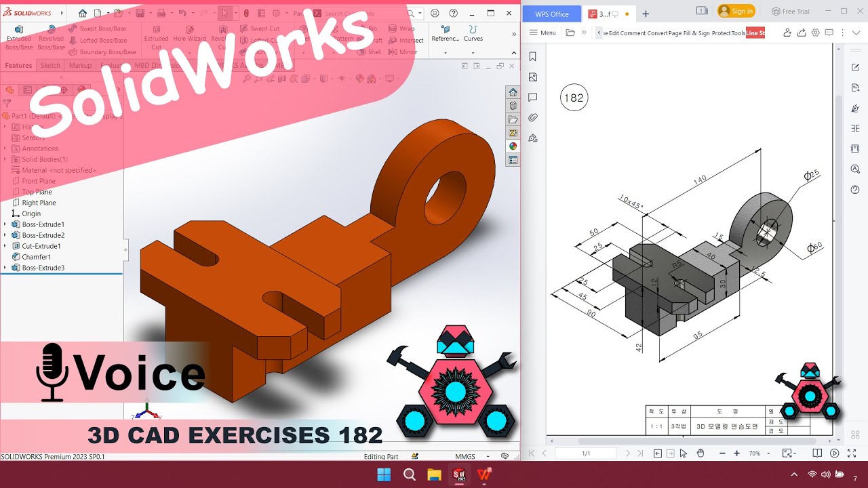
Task: Click the SolidWorks user login icon
Action: click(x=435, y=13)
